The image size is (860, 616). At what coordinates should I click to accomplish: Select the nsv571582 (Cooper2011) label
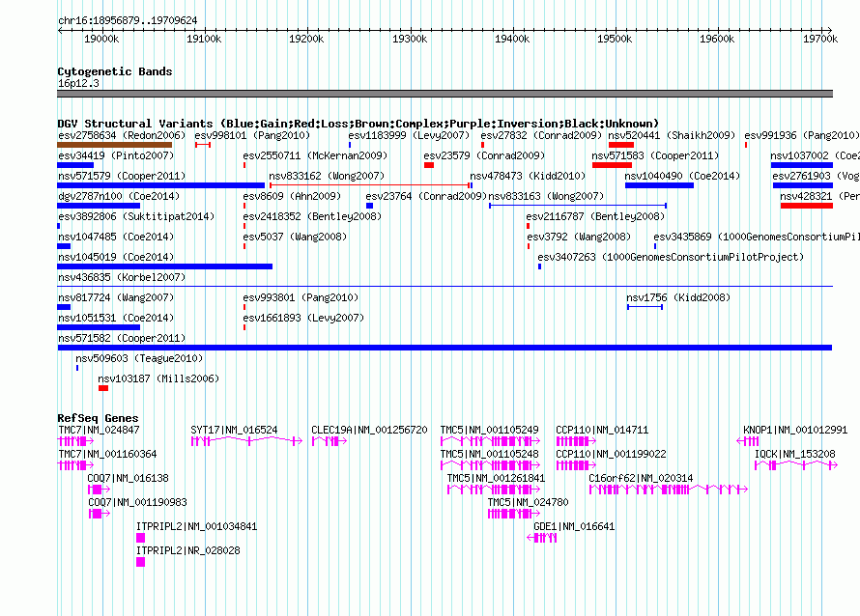(122, 338)
